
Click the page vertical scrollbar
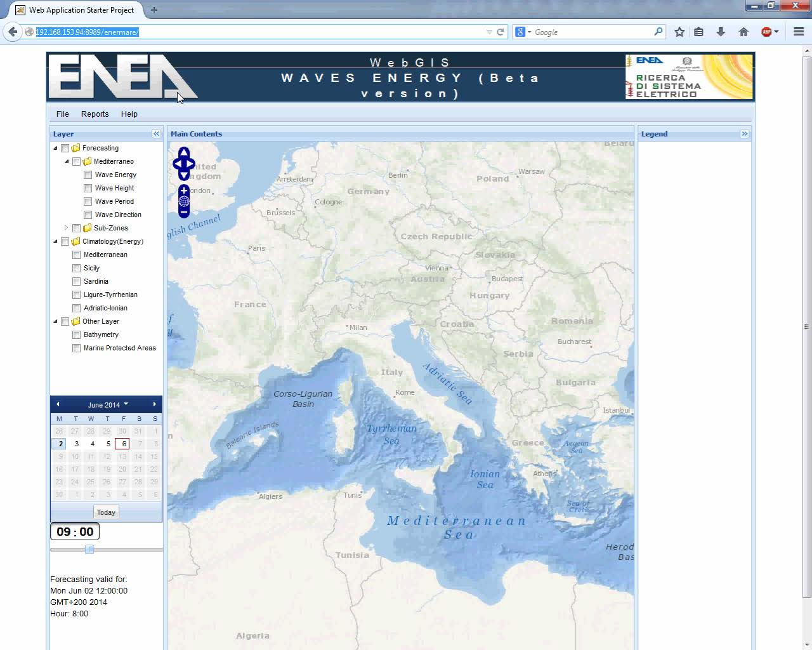[806, 327]
